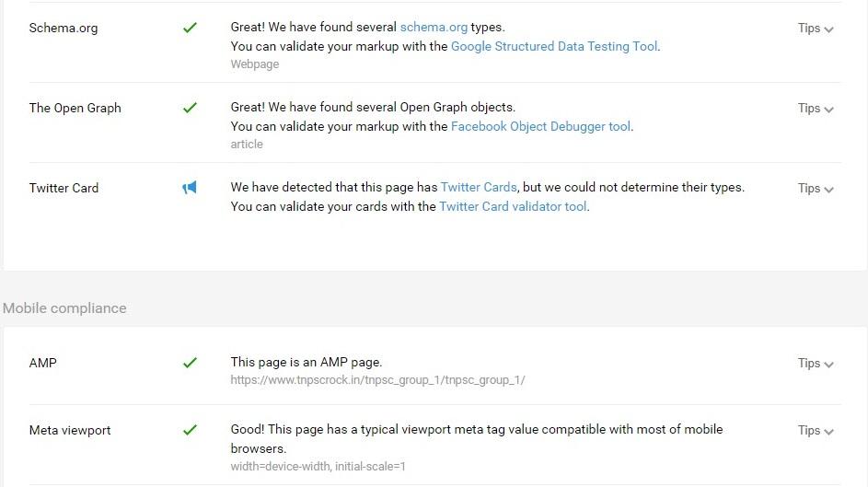
Task: Expand Tips for the Twitter Card row
Action: [816, 189]
